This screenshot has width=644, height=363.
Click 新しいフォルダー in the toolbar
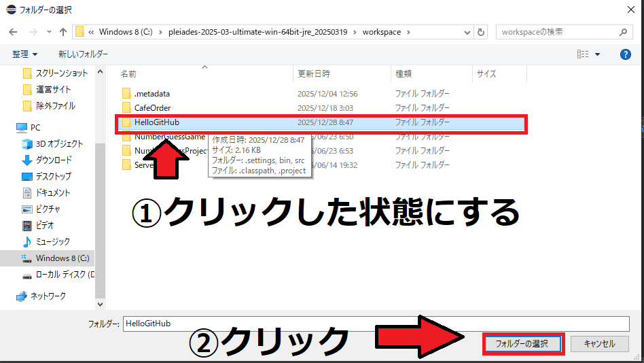point(81,54)
